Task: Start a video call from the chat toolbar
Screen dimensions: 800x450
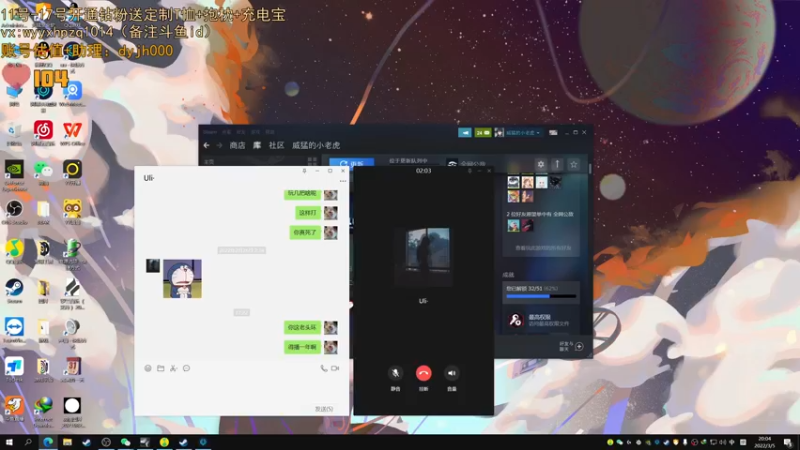Action: point(335,368)
